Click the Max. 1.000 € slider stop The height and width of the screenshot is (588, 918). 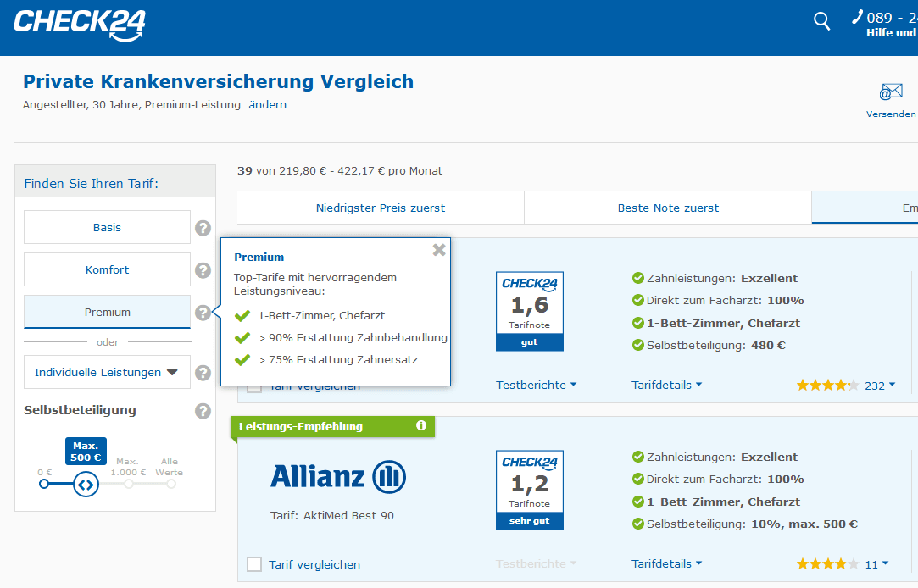(129, 484)
